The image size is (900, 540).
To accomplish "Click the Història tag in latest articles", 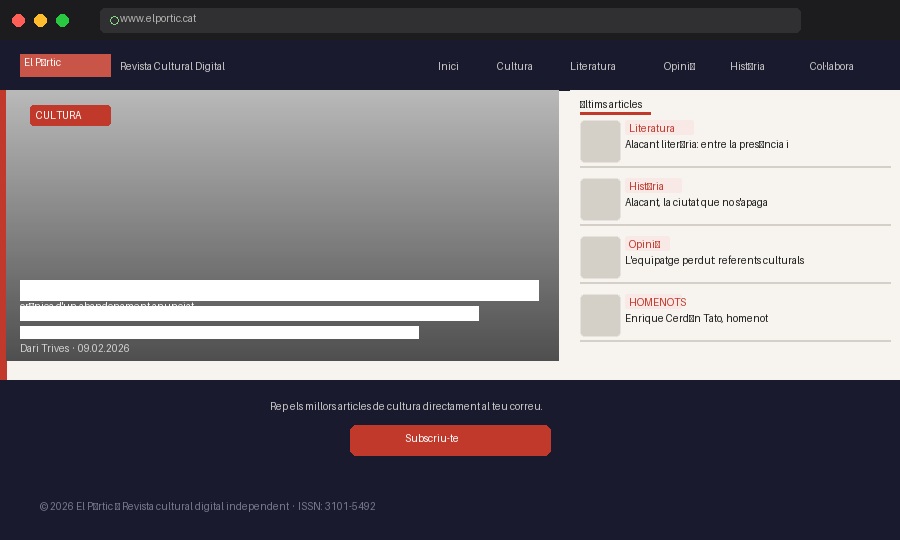I will click(653, 186).
